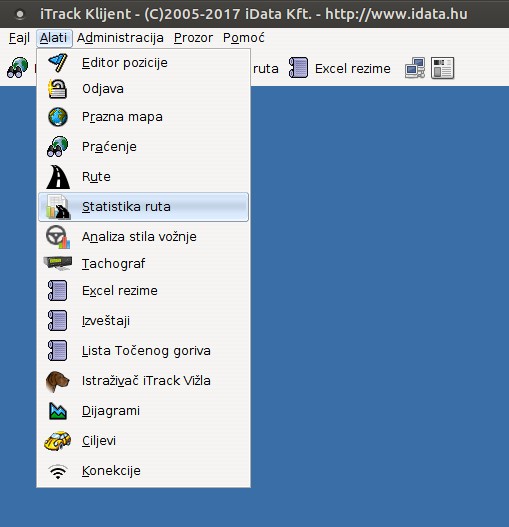Image resolution: width=509 pixels, height=527 pixels.
Task: Click the yellow car Ciljevi icon
Action: [57, 441]
